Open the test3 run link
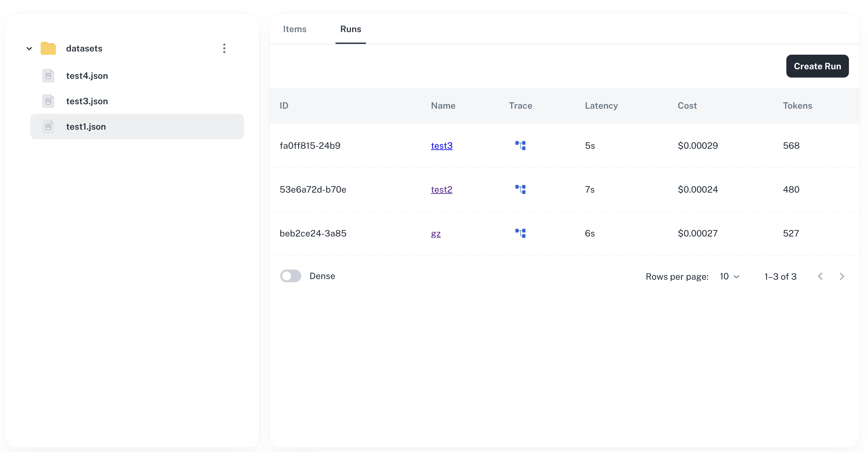 pos(441,146)
